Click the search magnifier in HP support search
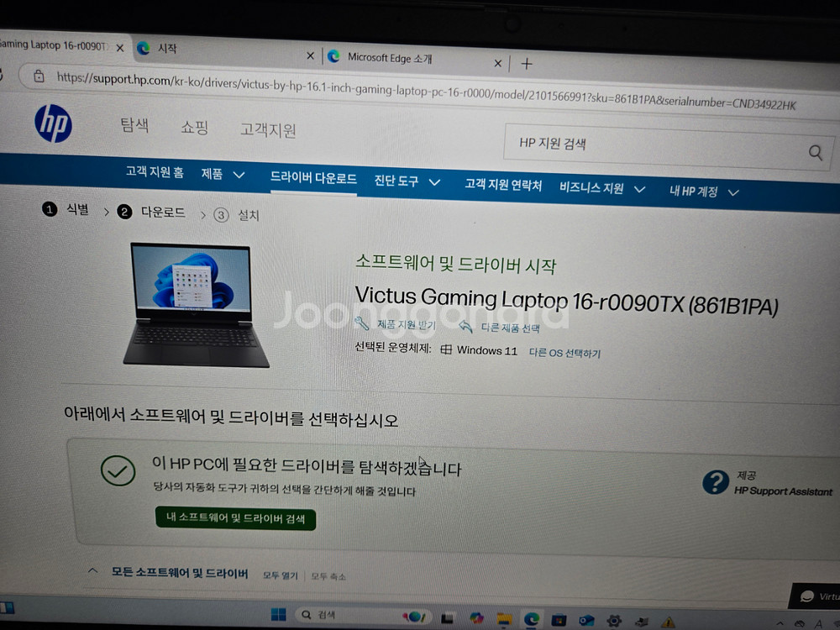 (815, 153)
